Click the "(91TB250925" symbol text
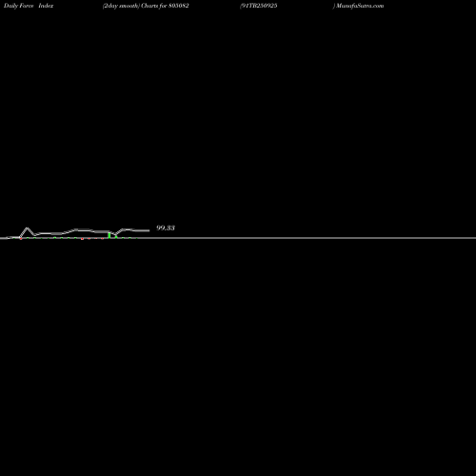This screenshot has height=476, width=476. coord(259,6)
